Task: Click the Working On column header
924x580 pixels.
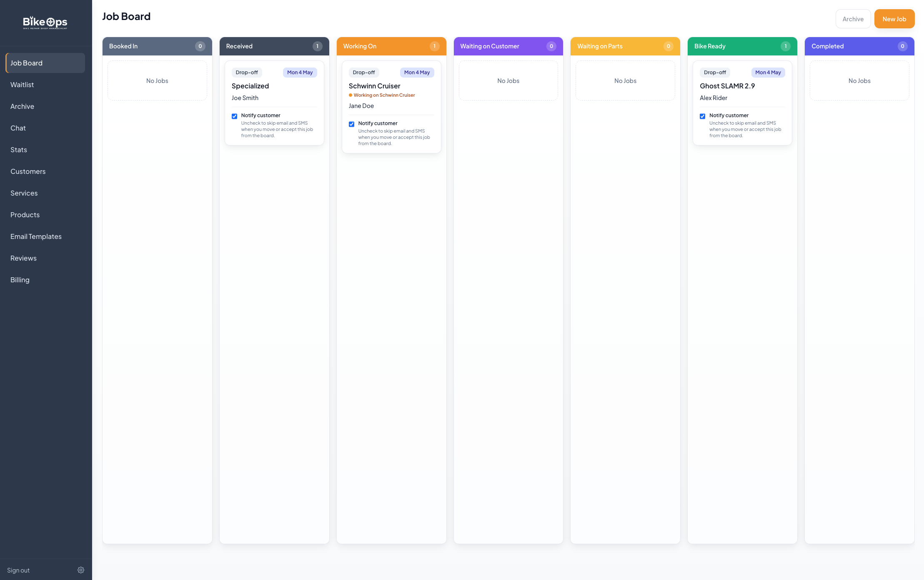Action: point(391,46)
